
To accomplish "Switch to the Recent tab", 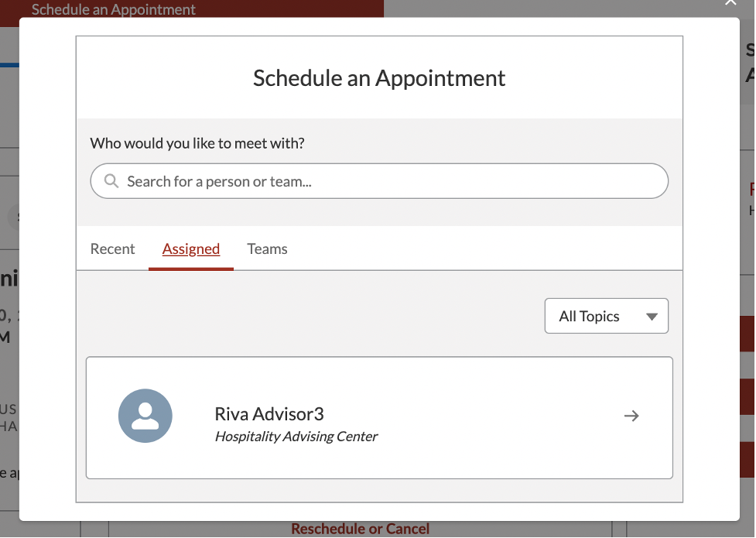I will pos(113,249).
